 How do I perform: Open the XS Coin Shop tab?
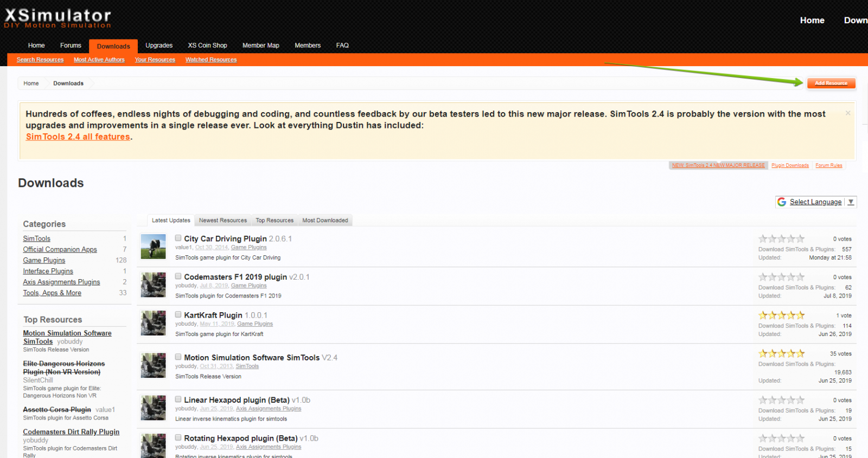[x=207, y=46]
